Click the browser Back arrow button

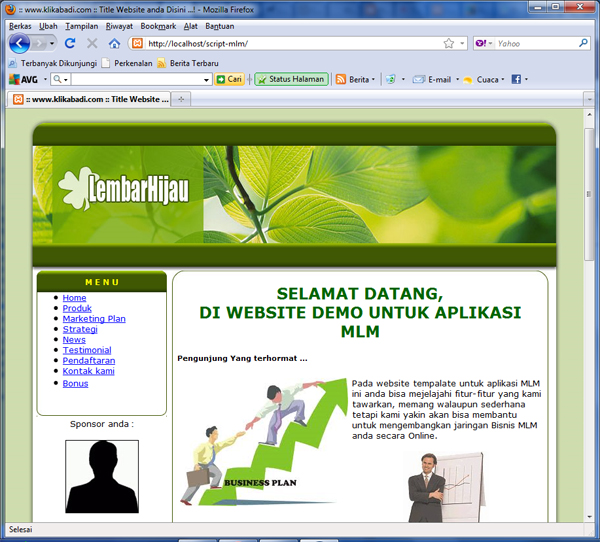(19, 44)
